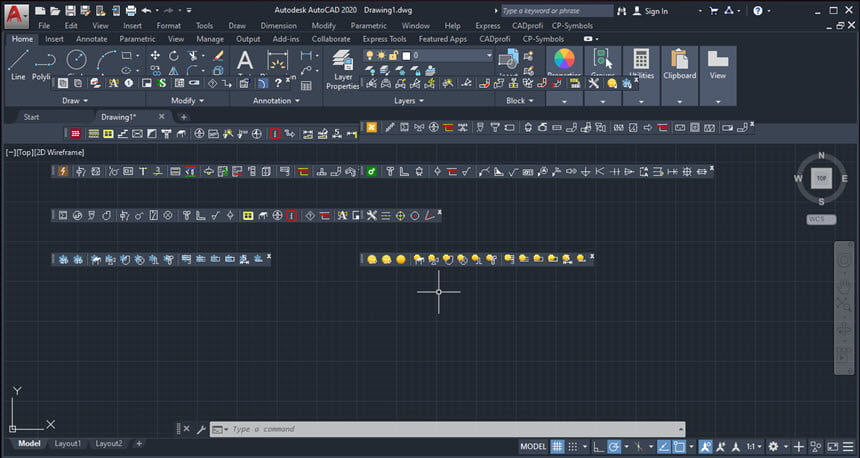The height and width of the screenshot is (458, 860).
Task: Click the Rotate tool icon
Action: (x=174, y=55)
